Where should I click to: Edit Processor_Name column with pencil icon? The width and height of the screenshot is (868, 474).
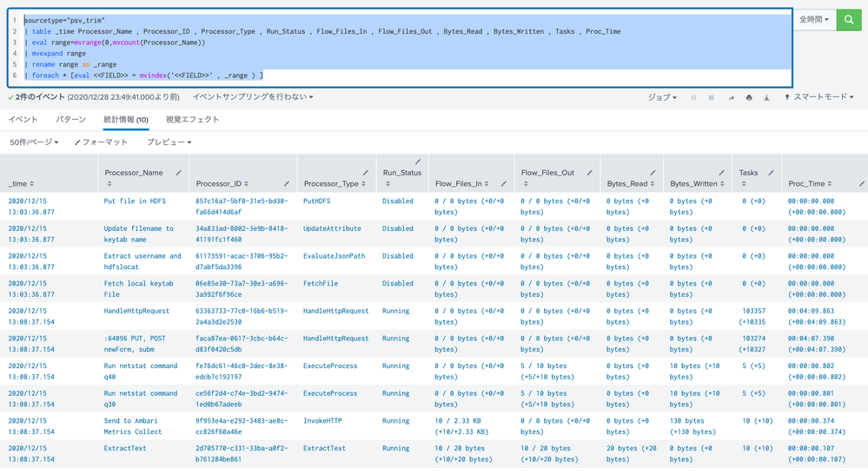179,173
